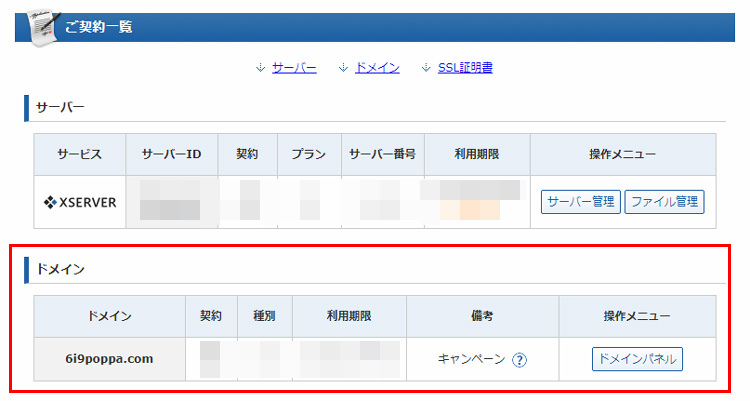Select the 6i9poppa.com domain cell
750x401 pixels.
click(x=109, y=359)
